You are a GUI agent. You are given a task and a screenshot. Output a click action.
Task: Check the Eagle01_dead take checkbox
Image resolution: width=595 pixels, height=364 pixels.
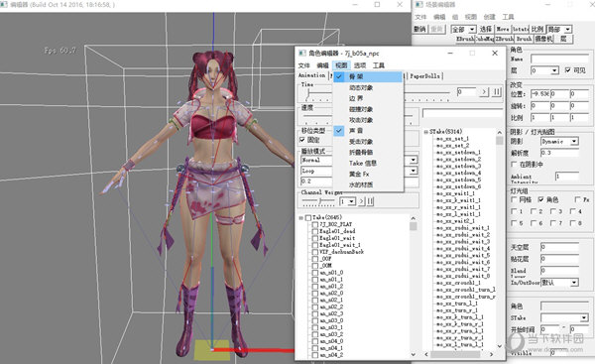[315, 231]
